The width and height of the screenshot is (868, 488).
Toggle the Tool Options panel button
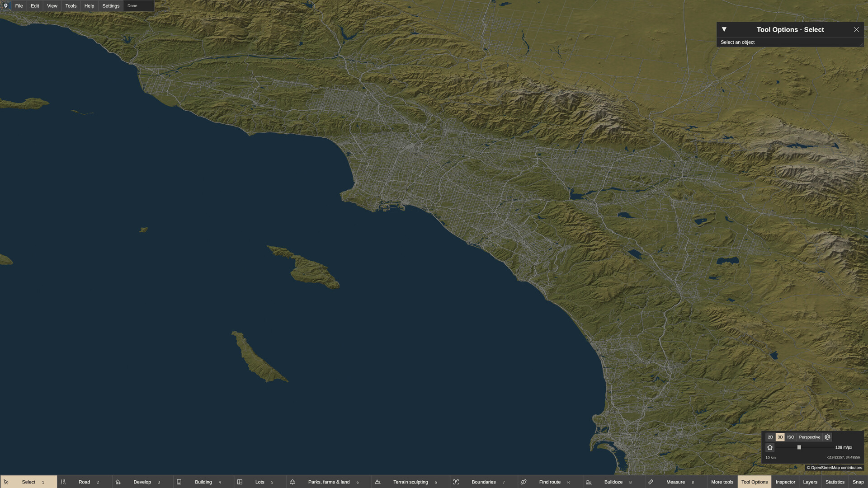coord(755,482)
